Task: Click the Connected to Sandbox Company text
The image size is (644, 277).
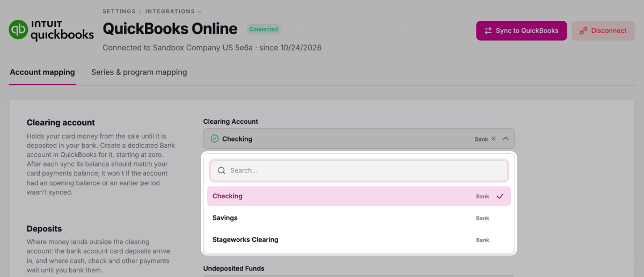Action: 212,48
